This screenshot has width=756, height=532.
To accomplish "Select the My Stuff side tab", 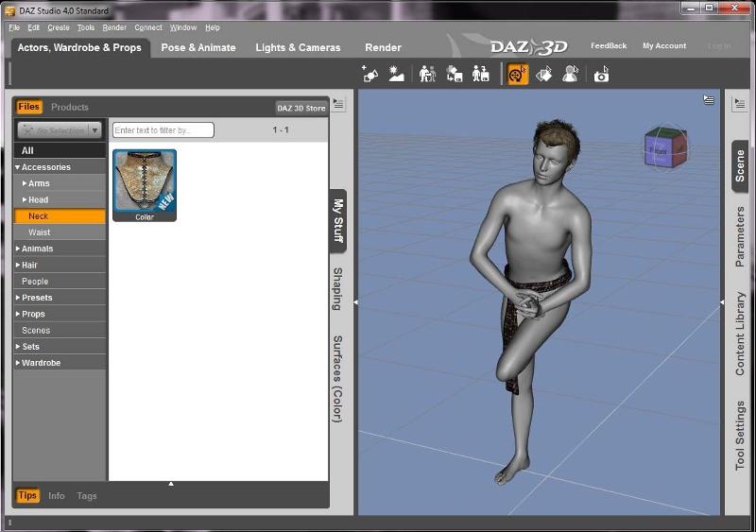I will pos(338,220).
